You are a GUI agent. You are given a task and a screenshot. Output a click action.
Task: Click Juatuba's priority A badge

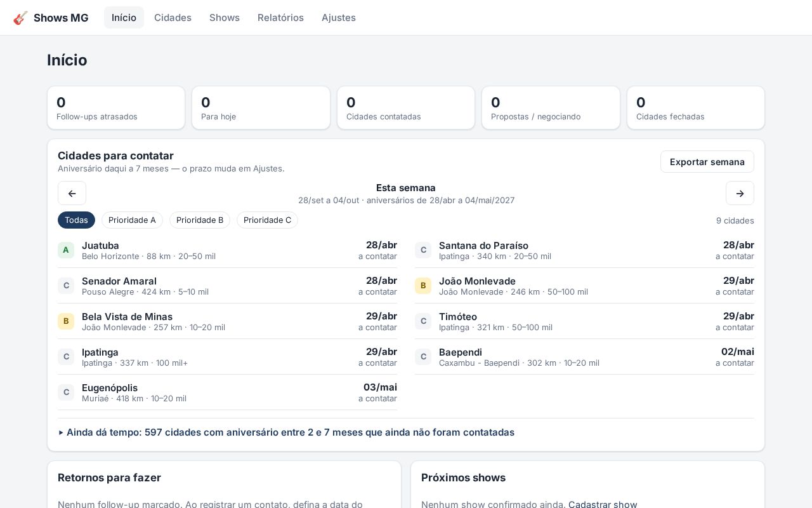tap(66, 250)
